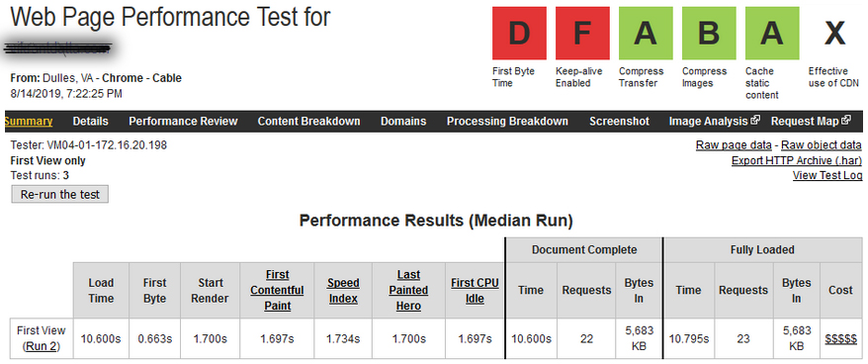
Task: Click the $$$$$ cost link
Action: coord(841,338)
